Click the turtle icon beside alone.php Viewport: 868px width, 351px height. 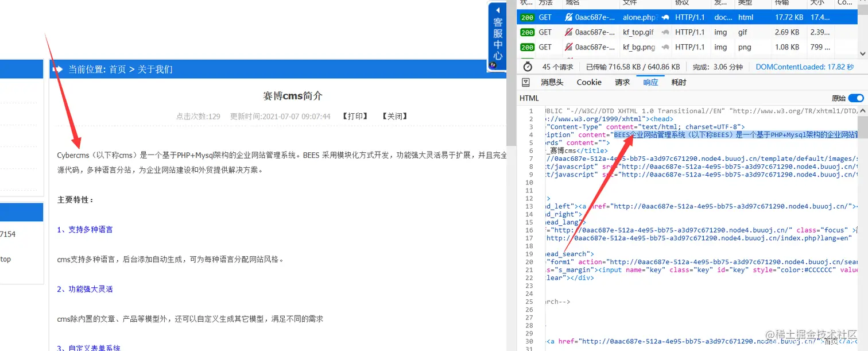665,17
